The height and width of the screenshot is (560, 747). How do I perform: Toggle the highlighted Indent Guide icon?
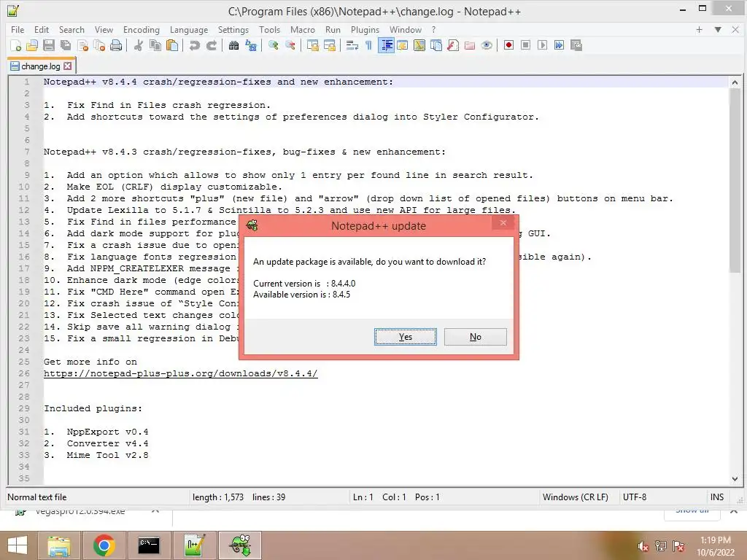coord(386,45)
